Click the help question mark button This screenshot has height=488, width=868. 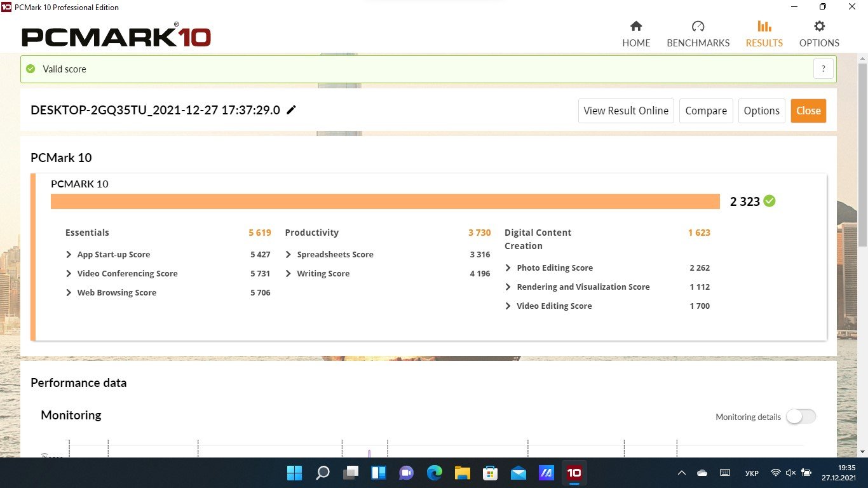(824, 69)
